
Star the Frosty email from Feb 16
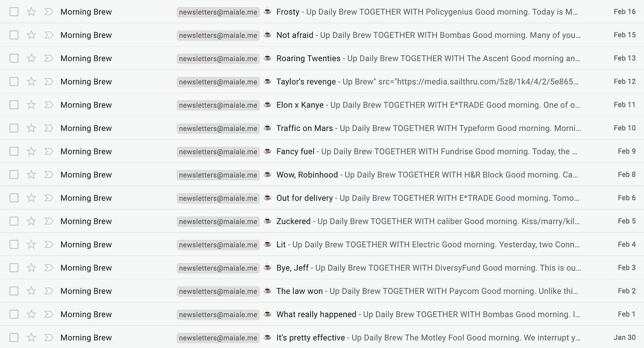point(31,12)
